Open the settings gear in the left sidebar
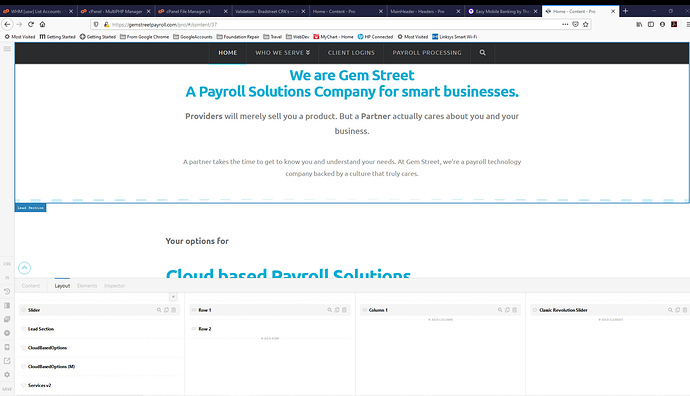Image resolution: width=690 pixels, height=396 pixels. (7, 375)
